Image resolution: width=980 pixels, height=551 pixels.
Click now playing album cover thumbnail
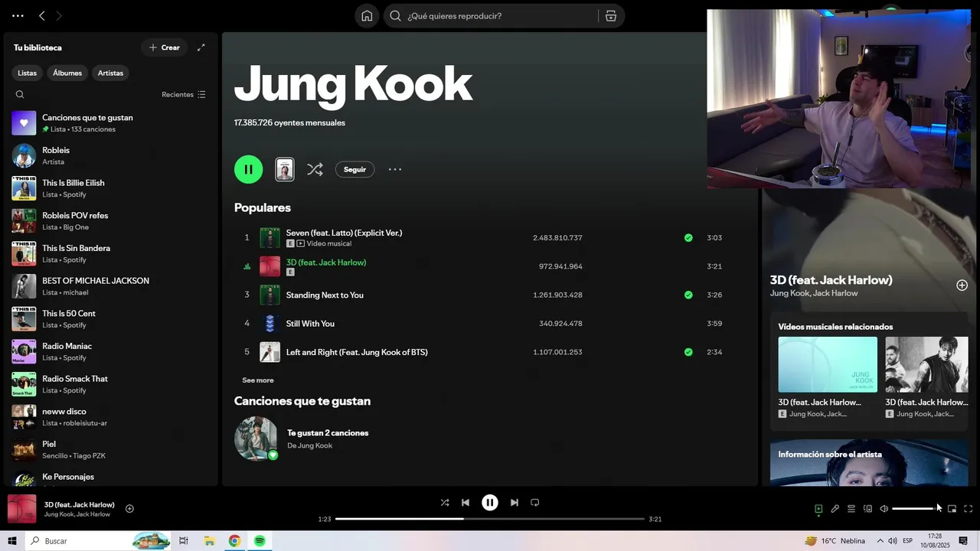coord(22,509)
